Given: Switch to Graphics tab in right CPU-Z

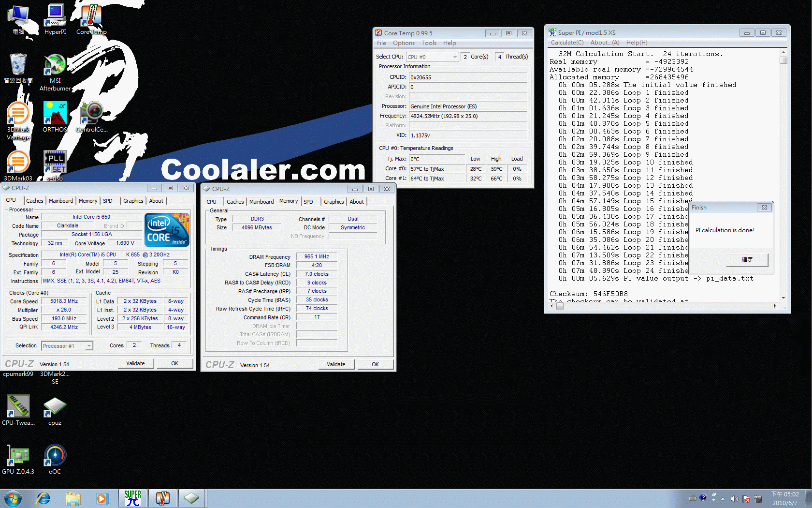Looking at the screenshot, I should pos(333,202).
